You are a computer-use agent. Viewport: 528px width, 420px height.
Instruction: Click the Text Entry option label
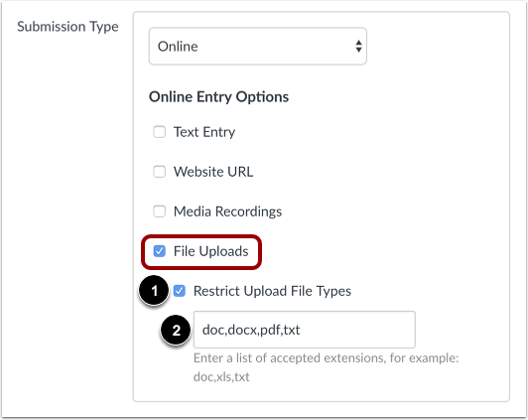click(204, 132)
